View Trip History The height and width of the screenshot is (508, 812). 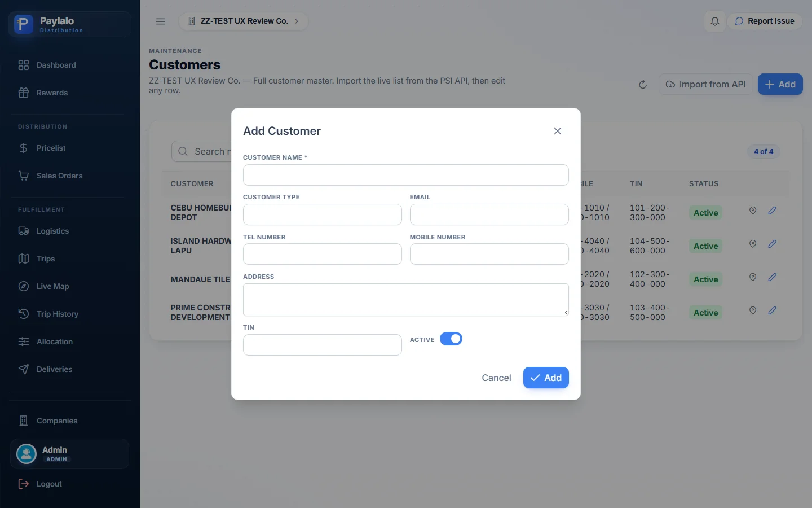[70, 314]
